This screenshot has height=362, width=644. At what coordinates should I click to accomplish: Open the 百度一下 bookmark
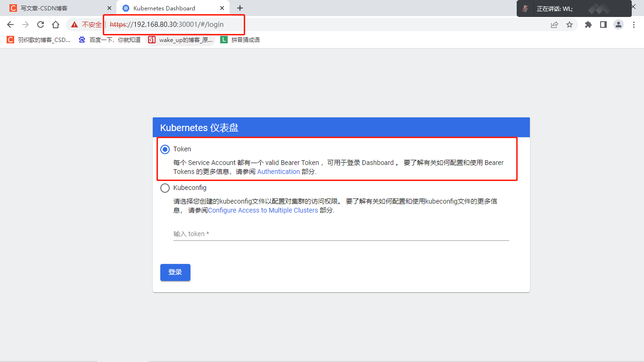pyautogui.click(x=110, y=40)
